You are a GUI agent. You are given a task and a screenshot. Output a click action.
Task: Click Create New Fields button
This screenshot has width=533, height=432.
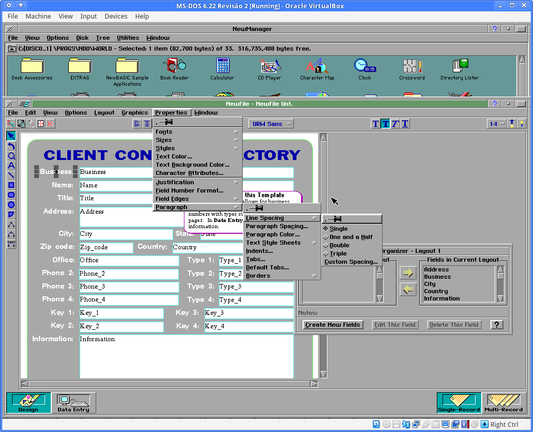(x=332, y=325)
